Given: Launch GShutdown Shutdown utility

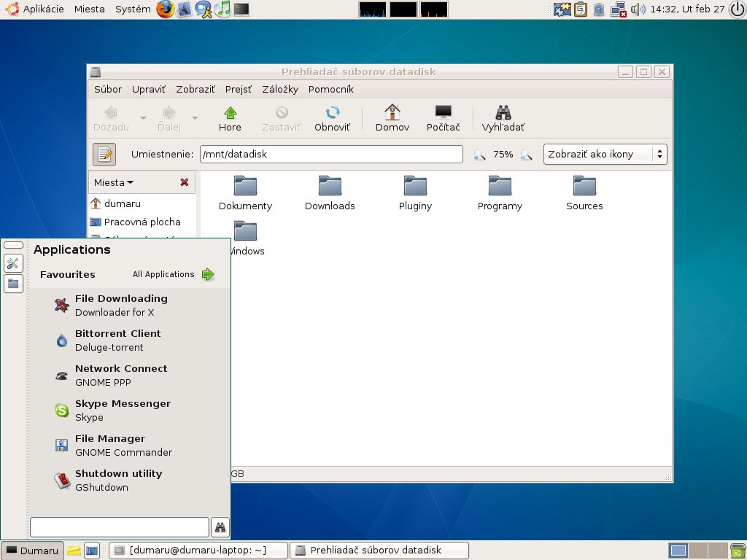Looking at the screenshot, I should coord(130,481).
